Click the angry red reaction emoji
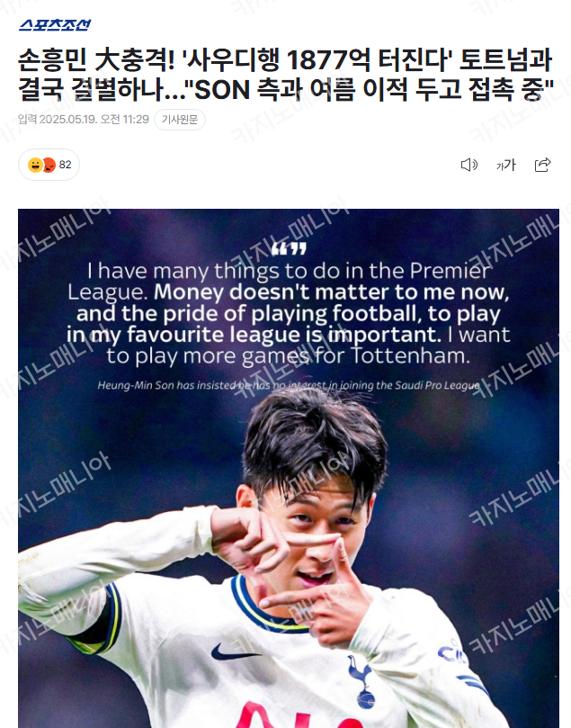The height and width of the screenshot is (728, 571). point(49,165)
